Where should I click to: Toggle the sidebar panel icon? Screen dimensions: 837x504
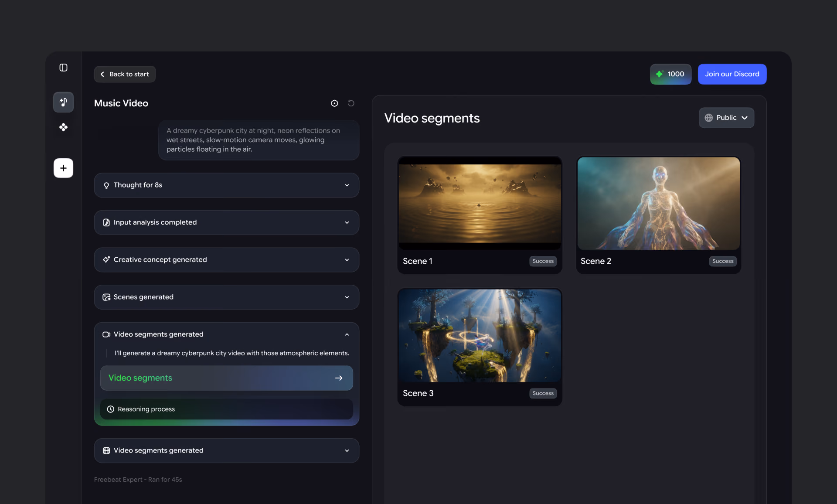[63, 68]
